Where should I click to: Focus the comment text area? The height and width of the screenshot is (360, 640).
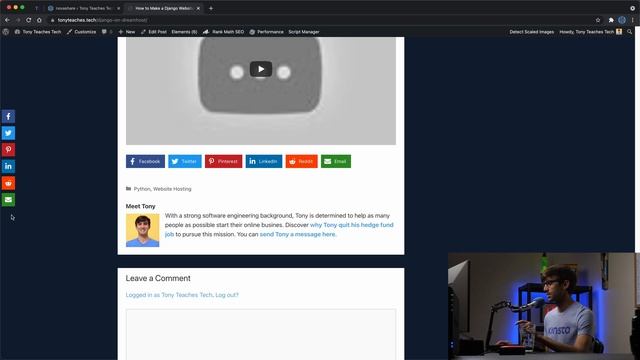point(261,334)
